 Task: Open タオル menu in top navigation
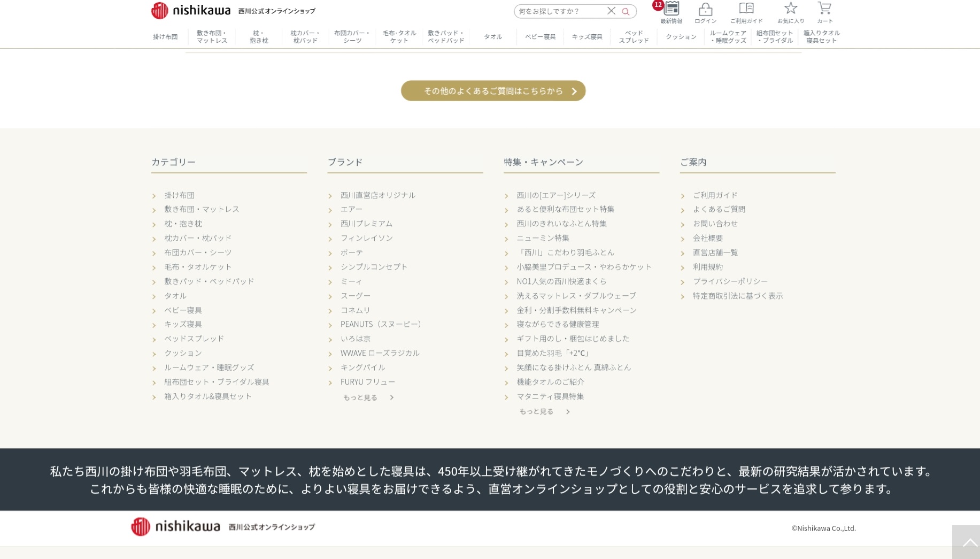(x=492, y=37)
